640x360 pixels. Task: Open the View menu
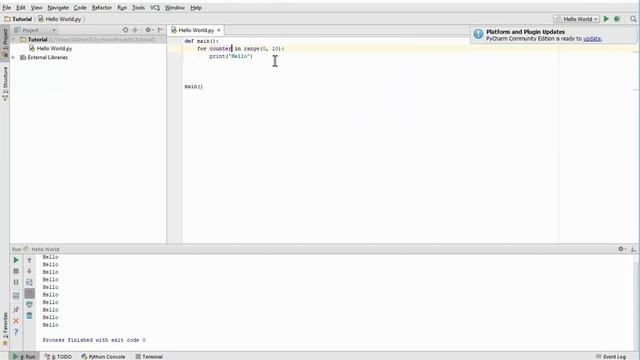pyautogui.click(x=36, y=8)
